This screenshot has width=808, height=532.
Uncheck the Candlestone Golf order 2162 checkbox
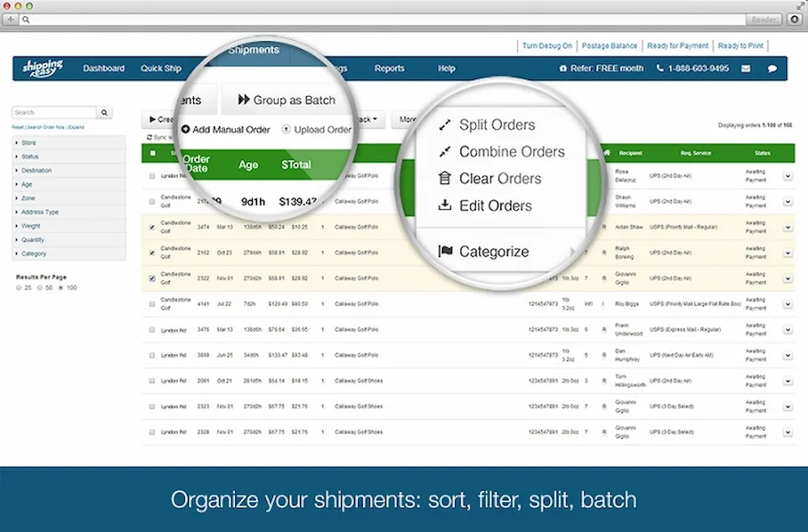[152, 253]
